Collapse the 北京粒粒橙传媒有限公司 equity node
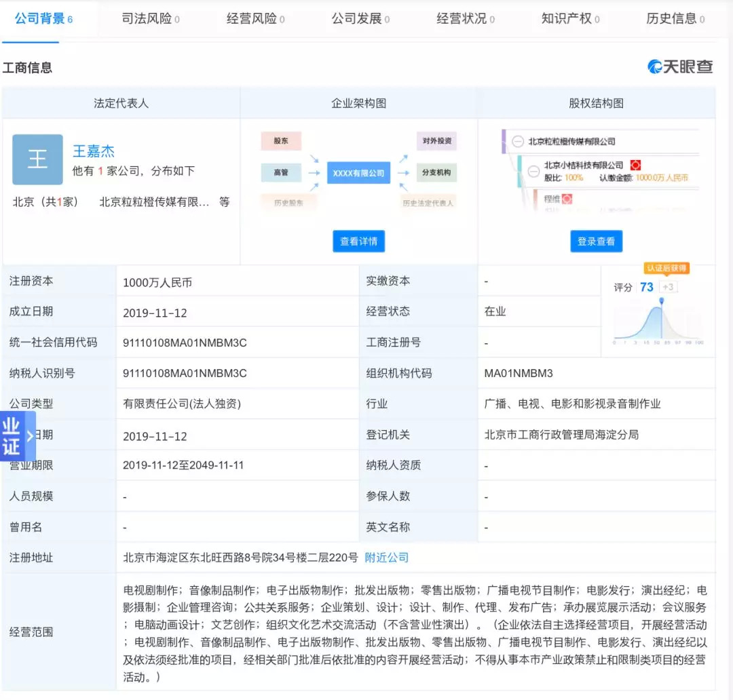 [518, 142]
